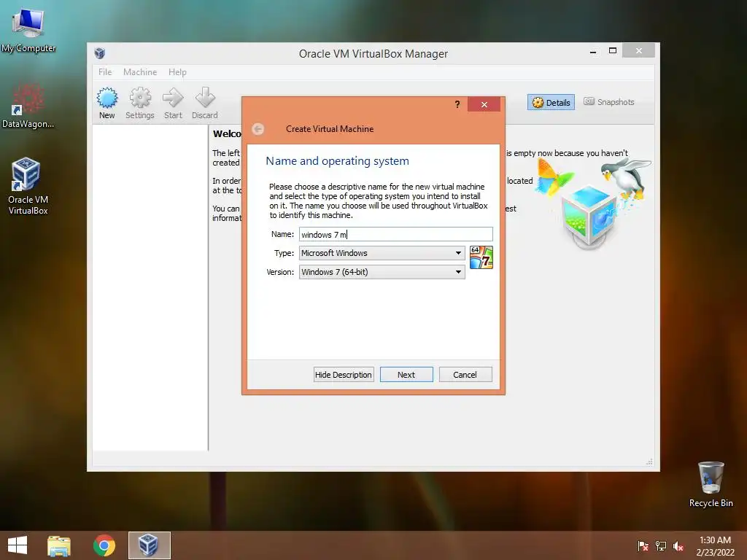Click the back arrow in Create Virtual Machine
This screenshot has height=560, width=747.
coord(258,129)
